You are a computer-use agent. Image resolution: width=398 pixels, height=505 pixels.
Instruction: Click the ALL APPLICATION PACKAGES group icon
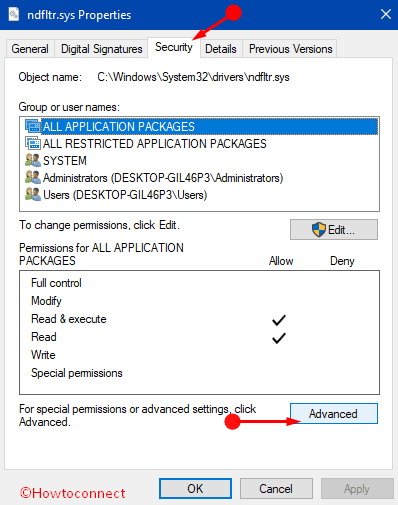(33, 126)
